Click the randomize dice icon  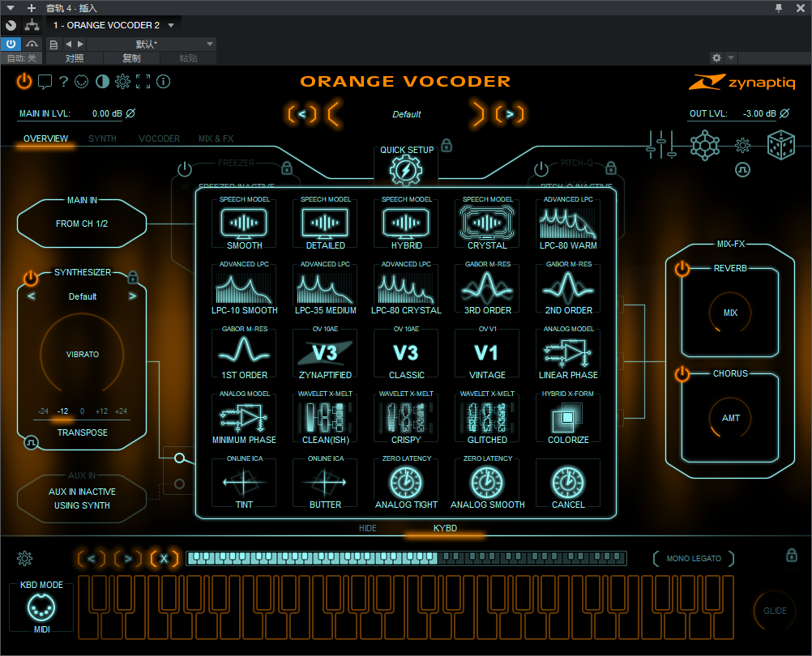(780, 145)
